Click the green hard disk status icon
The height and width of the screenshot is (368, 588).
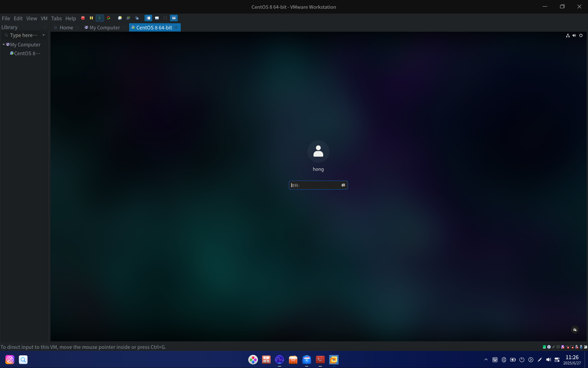click(x=544, y=347)
